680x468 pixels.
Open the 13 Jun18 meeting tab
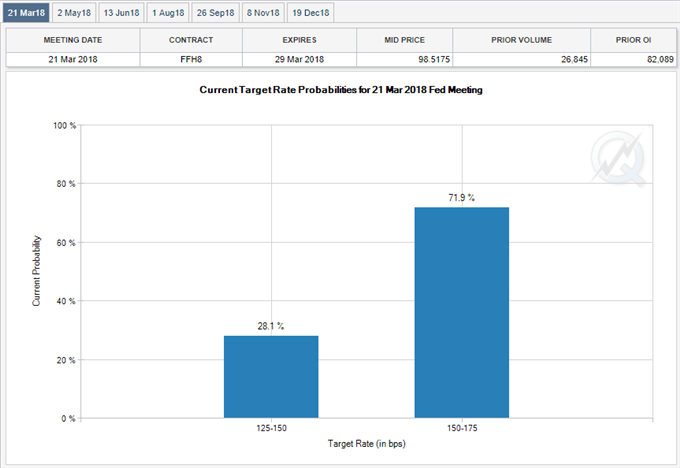pos(121,13)
